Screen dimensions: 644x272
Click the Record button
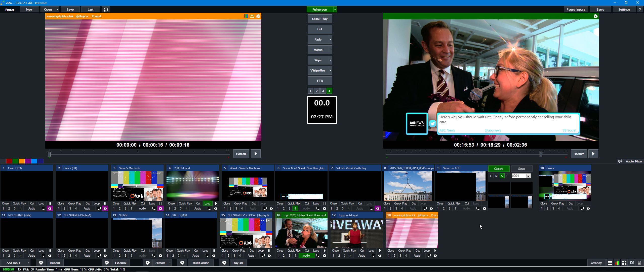coord(55,263)
